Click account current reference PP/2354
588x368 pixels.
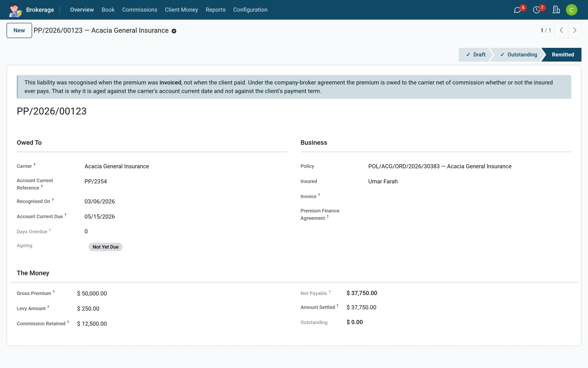click(x=96, y=181)
